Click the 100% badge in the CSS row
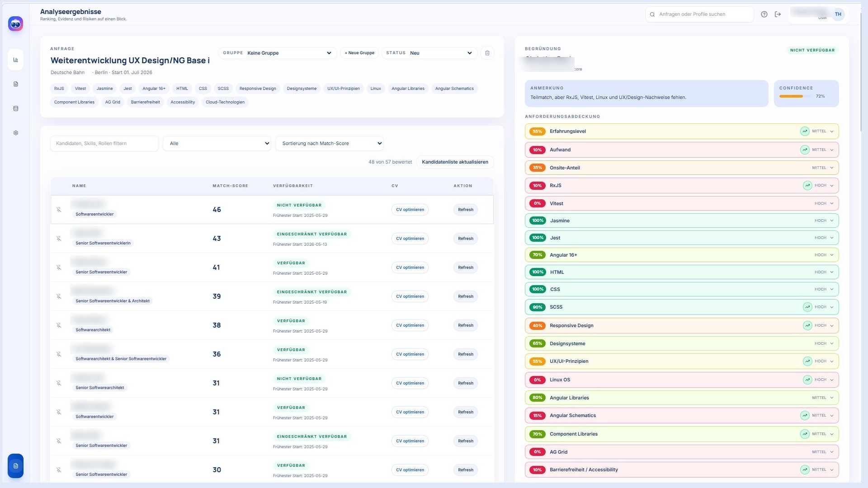 [x=538, y=289]
